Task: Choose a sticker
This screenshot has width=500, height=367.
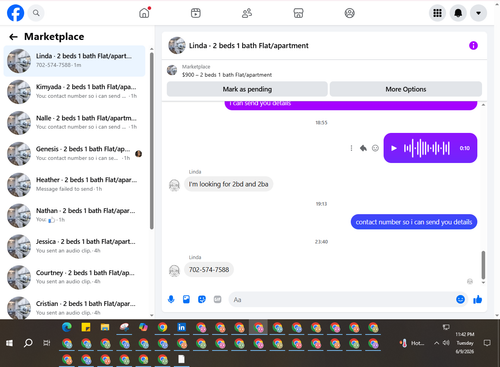Action: click(x=202, y=299)
